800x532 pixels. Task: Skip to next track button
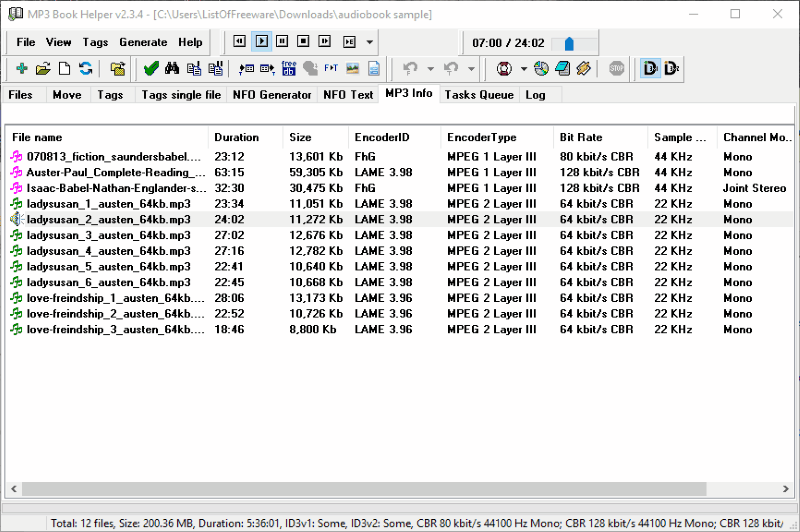point(324,41)
